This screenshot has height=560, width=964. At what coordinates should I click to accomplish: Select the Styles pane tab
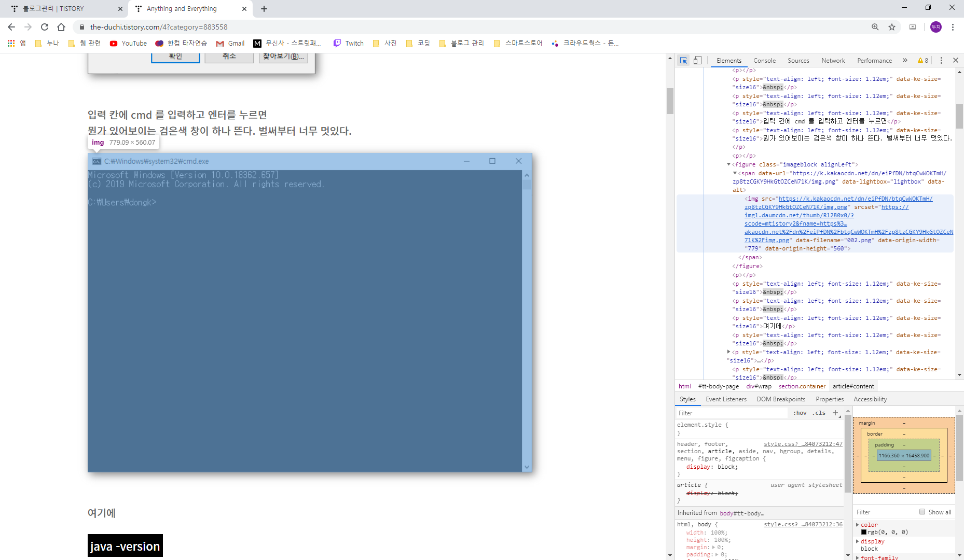(687, 399)
